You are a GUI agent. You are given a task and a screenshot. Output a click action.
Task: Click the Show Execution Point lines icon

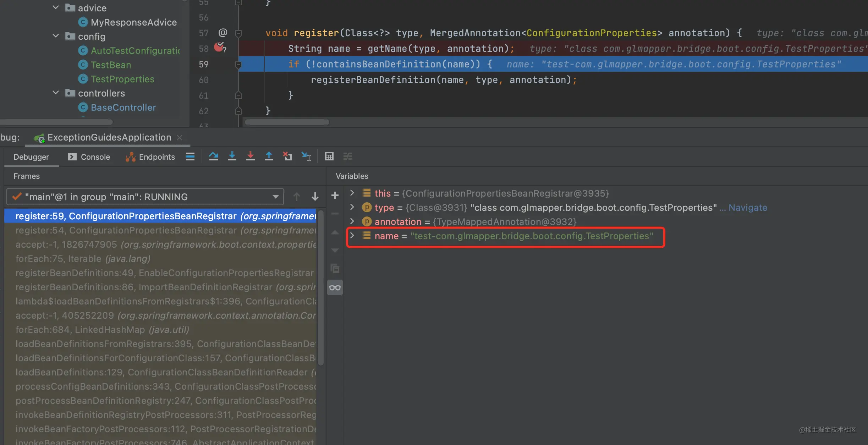190,156
